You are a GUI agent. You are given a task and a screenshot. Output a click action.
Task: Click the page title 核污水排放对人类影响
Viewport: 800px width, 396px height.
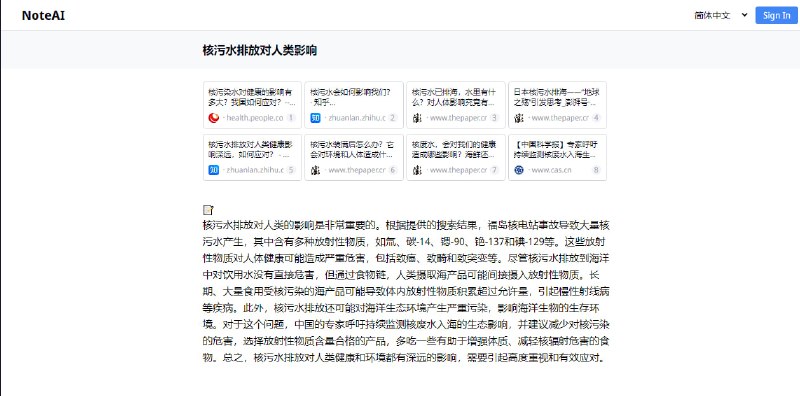tap(260, 50)
